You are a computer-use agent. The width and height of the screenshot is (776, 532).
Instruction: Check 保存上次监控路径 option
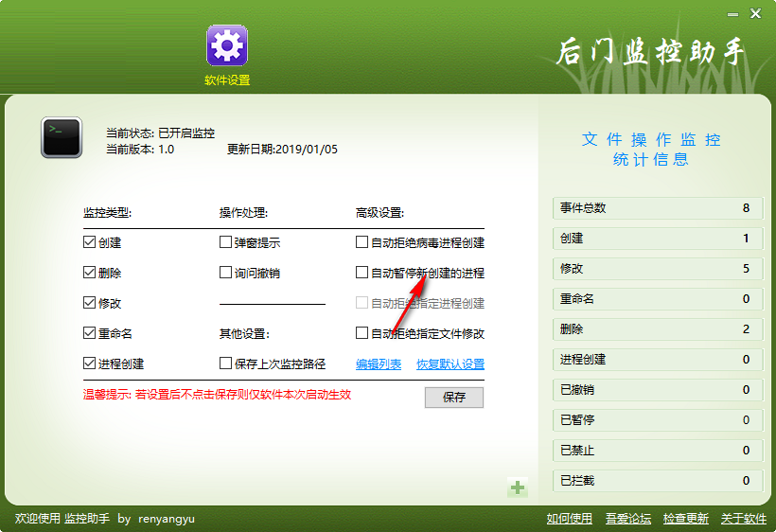coord(225,364)
